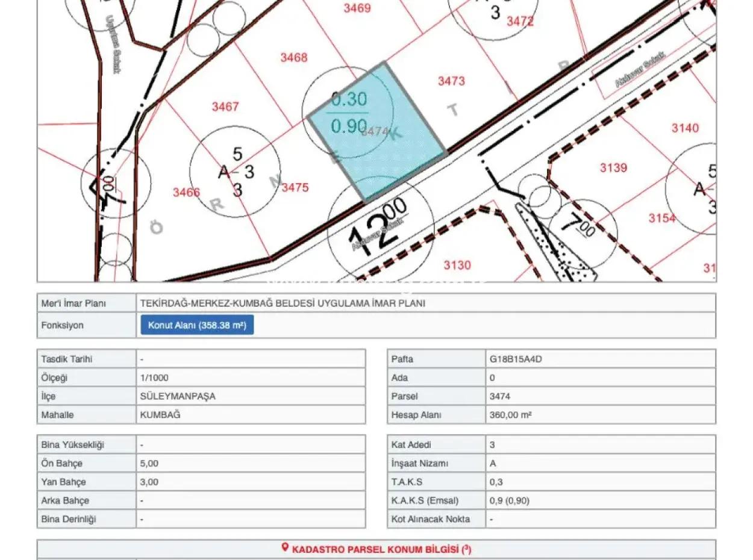Click parcel 3140 on the right side
Image resolution: width=753 pixels, height=560 pixels.
685,128
